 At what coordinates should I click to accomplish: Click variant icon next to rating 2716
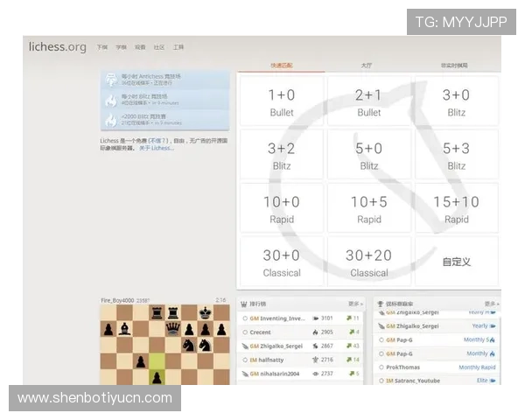[x=315, y=360]
